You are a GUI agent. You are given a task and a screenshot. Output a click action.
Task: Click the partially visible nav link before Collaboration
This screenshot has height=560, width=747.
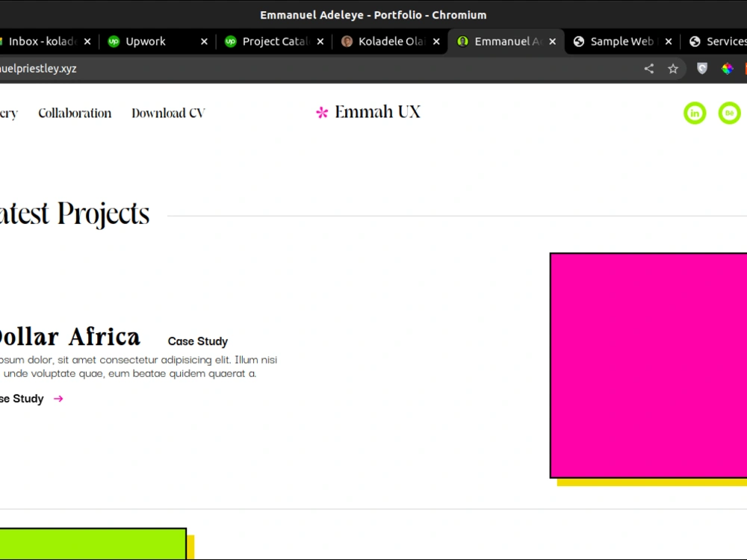[x=8, y=113]
